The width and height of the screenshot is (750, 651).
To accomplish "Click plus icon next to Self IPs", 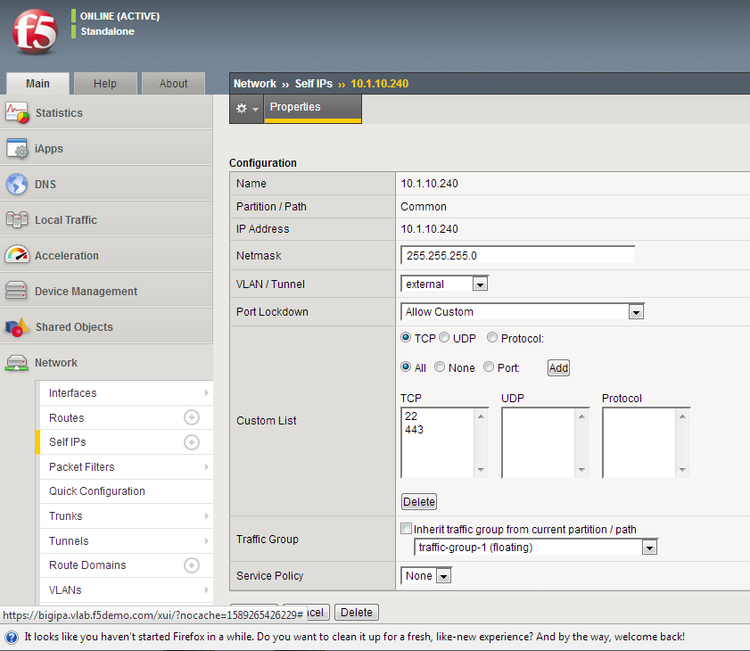I will [192, 442].
